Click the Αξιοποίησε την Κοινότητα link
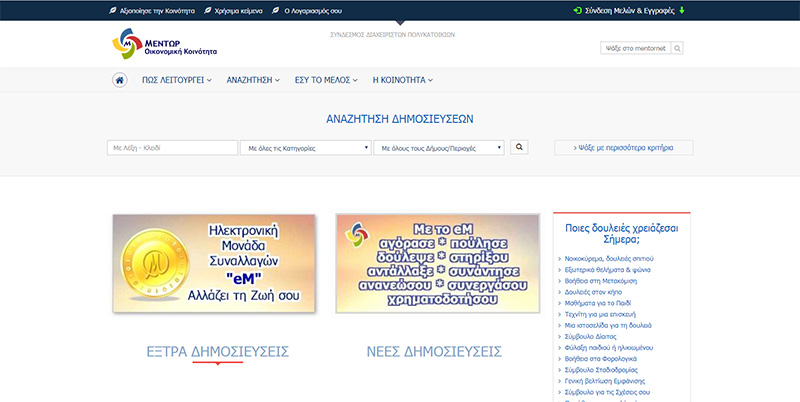Image resolution: width=800 pixels, height=402 pixels. coord(157,11)
